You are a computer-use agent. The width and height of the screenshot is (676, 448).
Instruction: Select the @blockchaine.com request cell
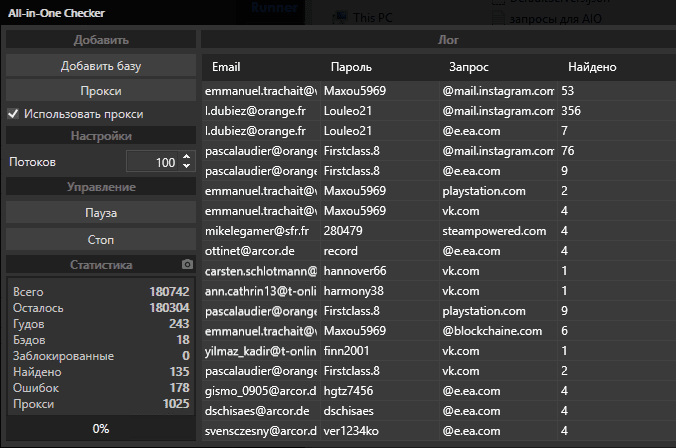pos(498,331)
